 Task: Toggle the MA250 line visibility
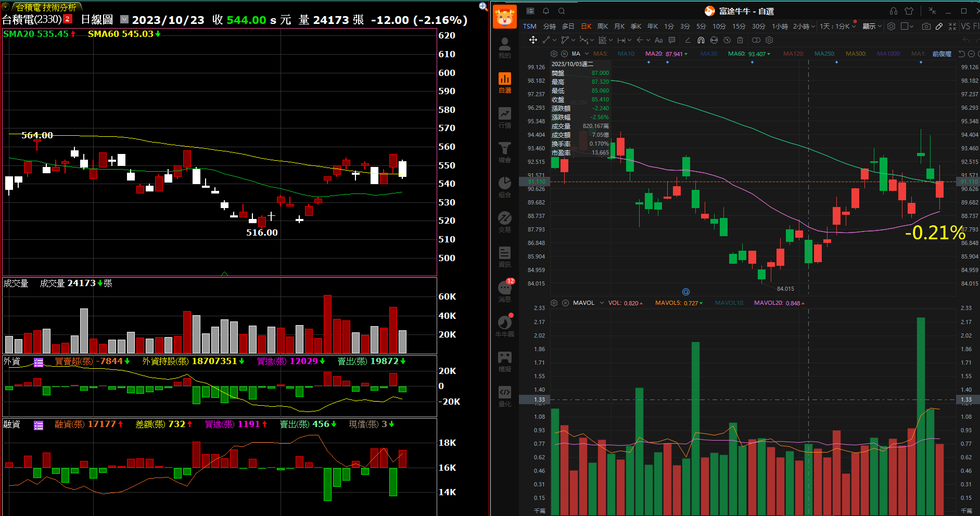coord(824,54)
